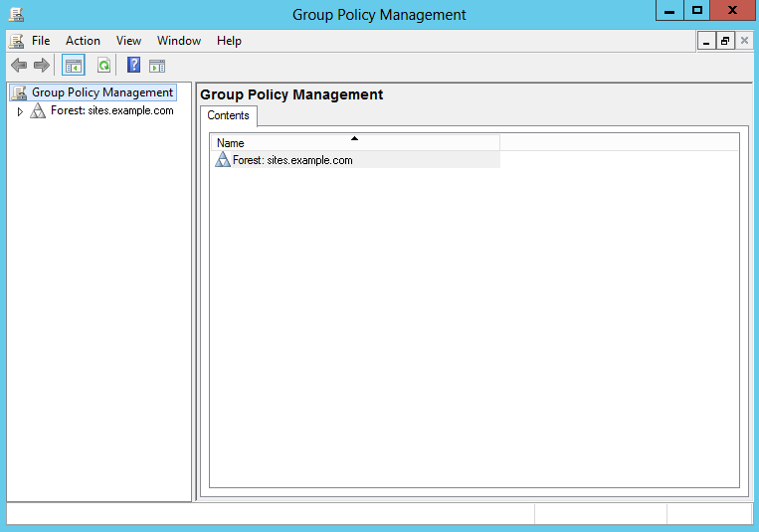Open the Action menu
The image size is (759, 532).
click(83, 41)
